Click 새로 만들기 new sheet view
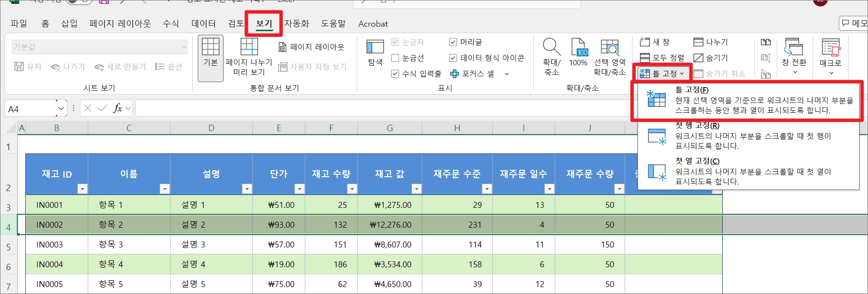 tap(120, 67)
